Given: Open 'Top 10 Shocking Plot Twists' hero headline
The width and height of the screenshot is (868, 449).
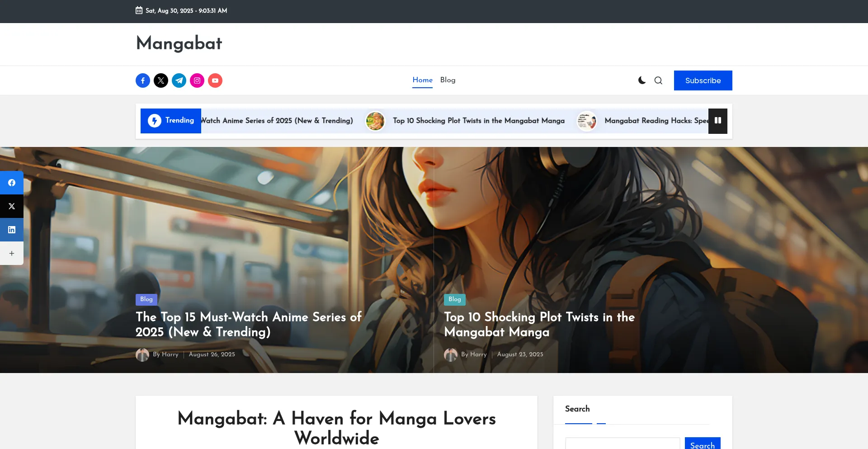Looking at the screenshot, I should click(539, 324).
